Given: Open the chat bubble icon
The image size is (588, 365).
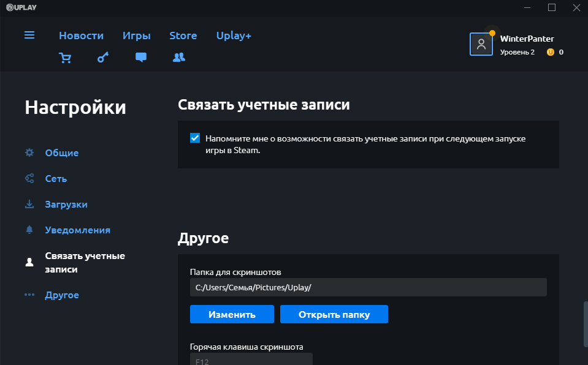Looking at the screenshot, I should pyautogui.click(x=141, y=58).
